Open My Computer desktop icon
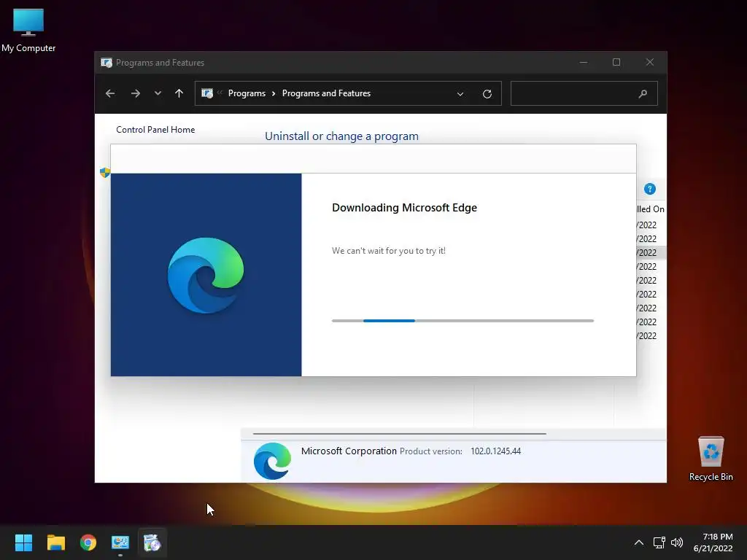 click(x=28, y=31)
